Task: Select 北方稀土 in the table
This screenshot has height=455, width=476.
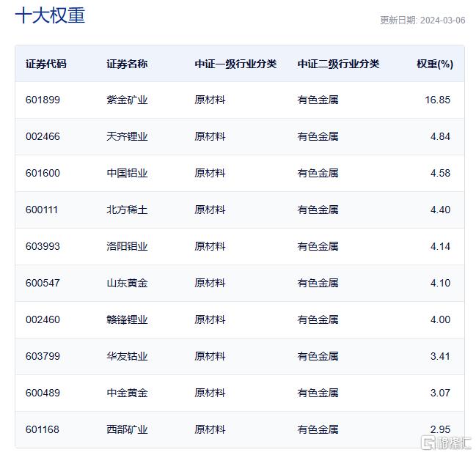Action: pyautogui.click(x=127, y=210)
